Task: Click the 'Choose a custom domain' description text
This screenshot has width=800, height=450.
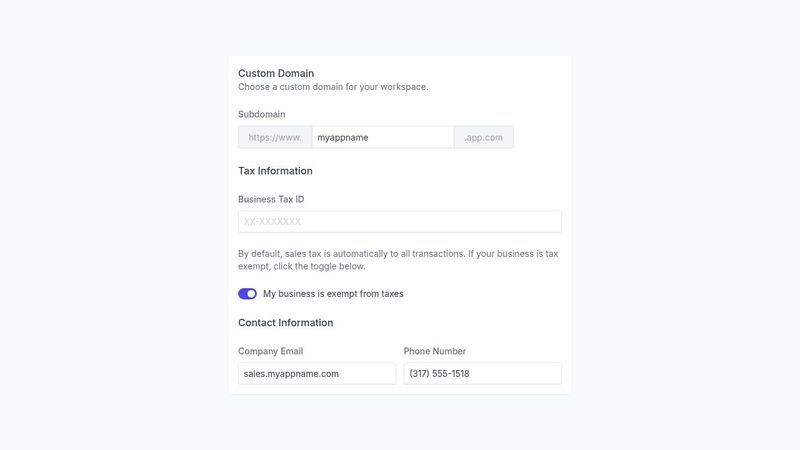Action: (x=333, y=87)
